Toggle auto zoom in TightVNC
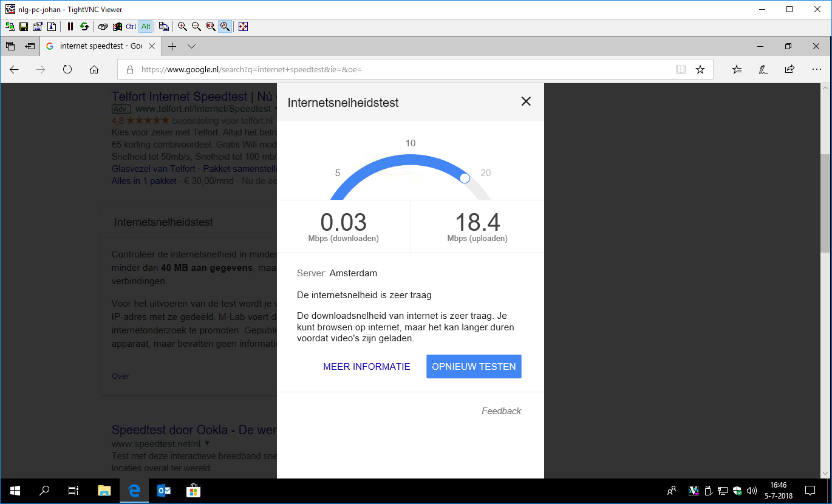The height and width of the screenshot is (504, 832). tap(225, 27)
